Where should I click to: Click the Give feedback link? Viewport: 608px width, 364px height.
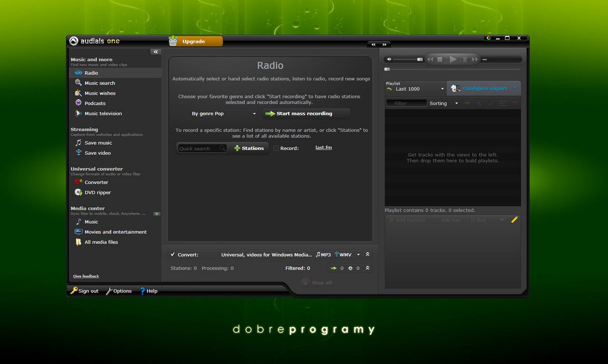(86, 276)
